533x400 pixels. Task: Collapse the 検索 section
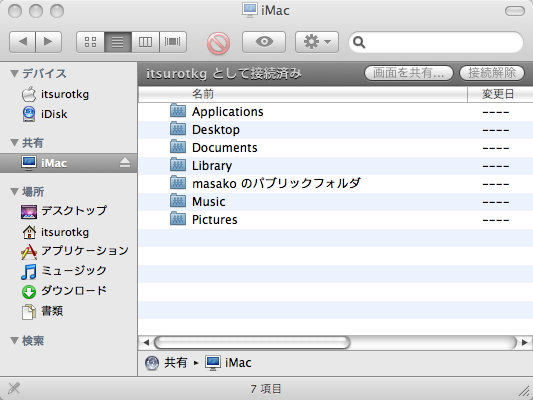pyautogui.click(x=14, y=341)
